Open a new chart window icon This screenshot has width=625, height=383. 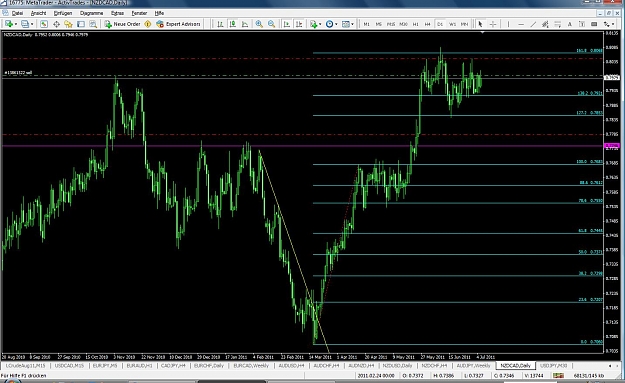(x=8, y=24)
